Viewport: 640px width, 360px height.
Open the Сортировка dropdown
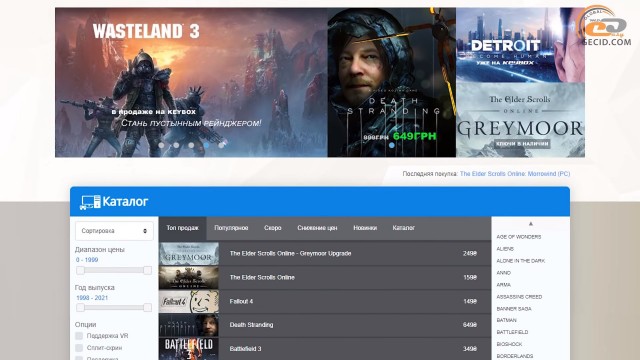[114, 231]
